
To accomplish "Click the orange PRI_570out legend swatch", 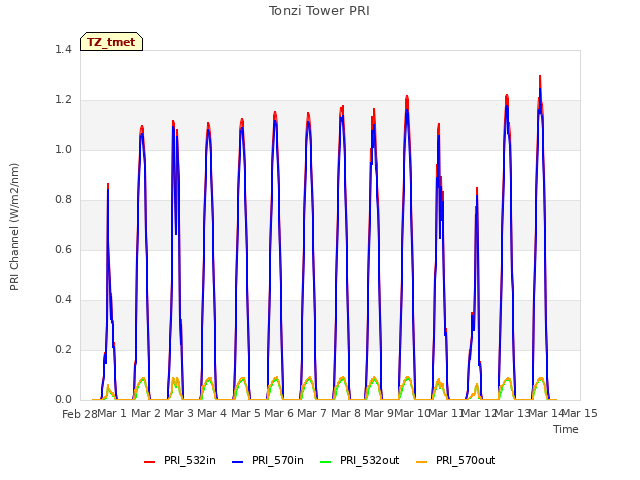I will [x=422, y=462].
